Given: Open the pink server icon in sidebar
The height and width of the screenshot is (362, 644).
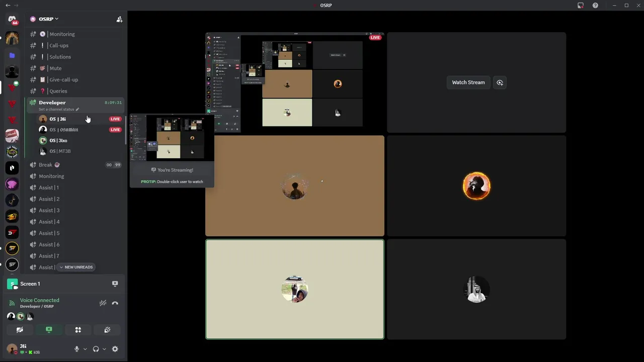Looking at the screenshot, I should click(12, 184).
